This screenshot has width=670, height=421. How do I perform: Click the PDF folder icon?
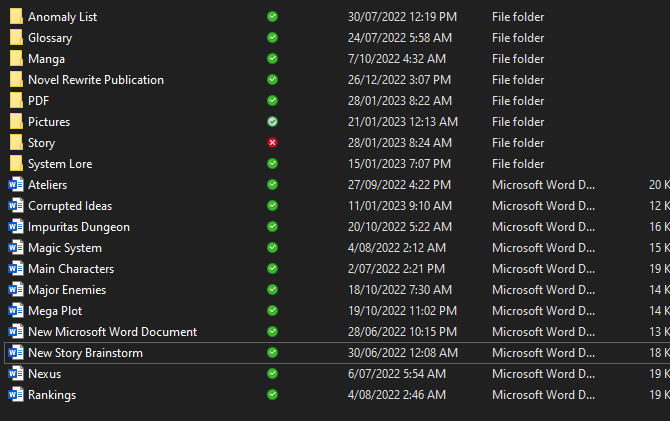pos(15,101)
